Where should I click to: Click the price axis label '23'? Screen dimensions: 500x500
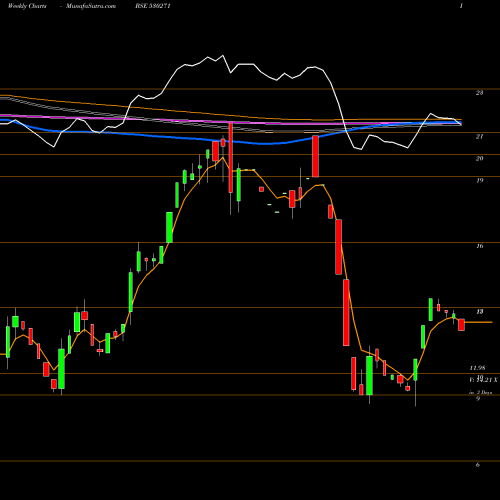(x=479, y=93)
